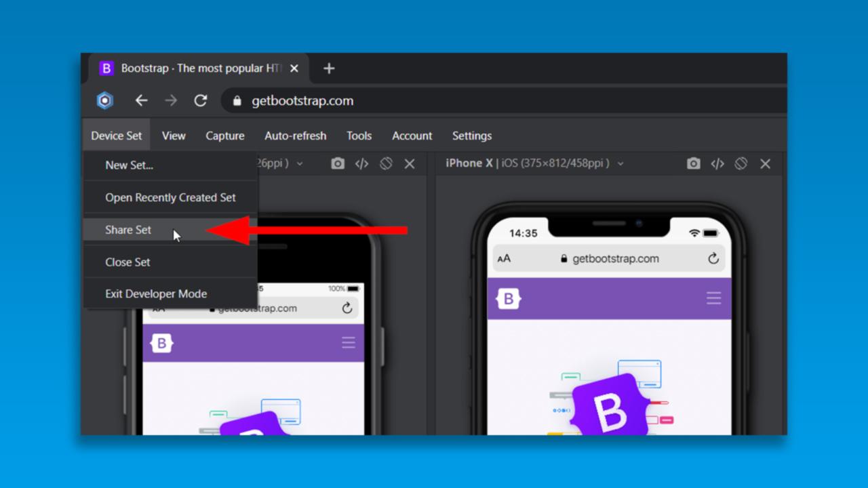Take a screenshot of the iPhone X device
The width and height of the screenshot is (868, 488).
click(693, 163)
